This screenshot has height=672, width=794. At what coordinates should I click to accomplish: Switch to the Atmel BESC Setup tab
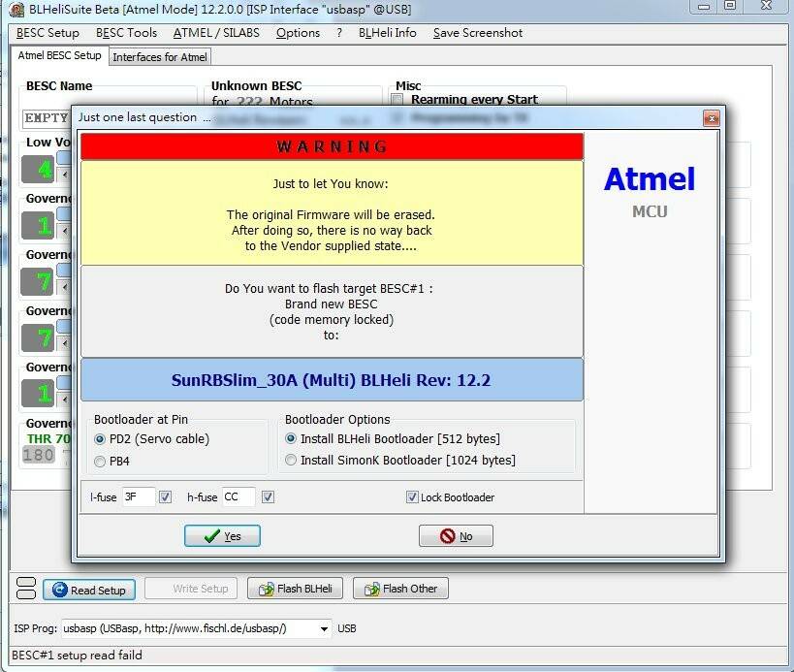pyautogui.click(x=59, y=55)
